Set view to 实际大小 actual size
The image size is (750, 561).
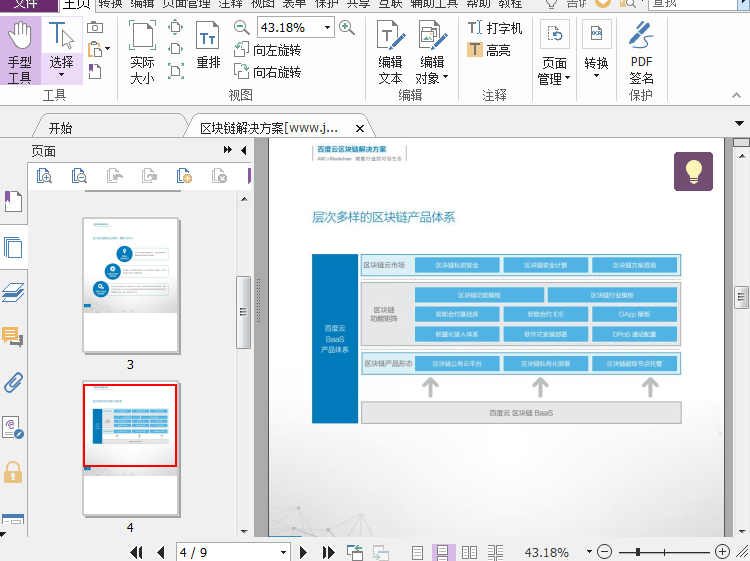142,52
